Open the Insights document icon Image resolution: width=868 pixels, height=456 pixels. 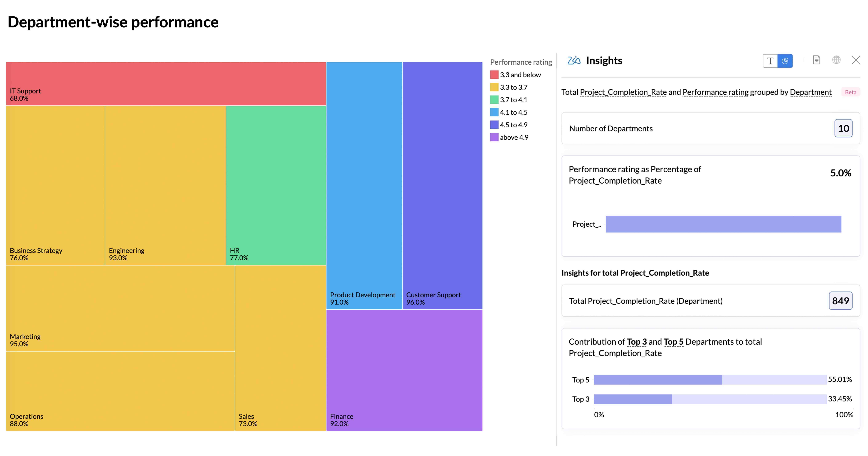[x=816, y=60]
